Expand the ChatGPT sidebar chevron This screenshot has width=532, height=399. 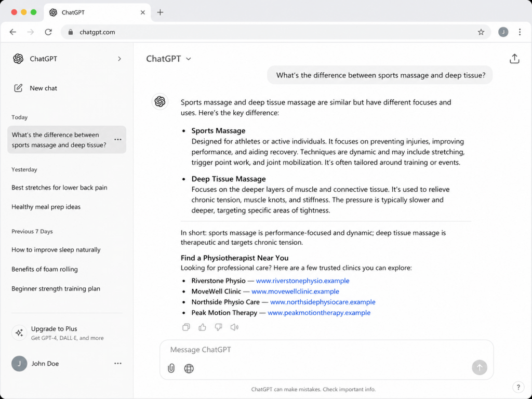click(119, 59)
